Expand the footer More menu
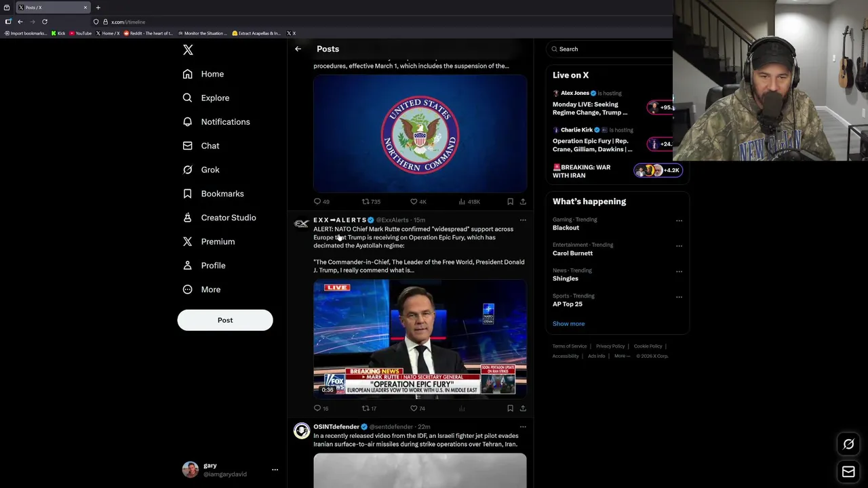This screenshot has height=488, width=868. 622,356
